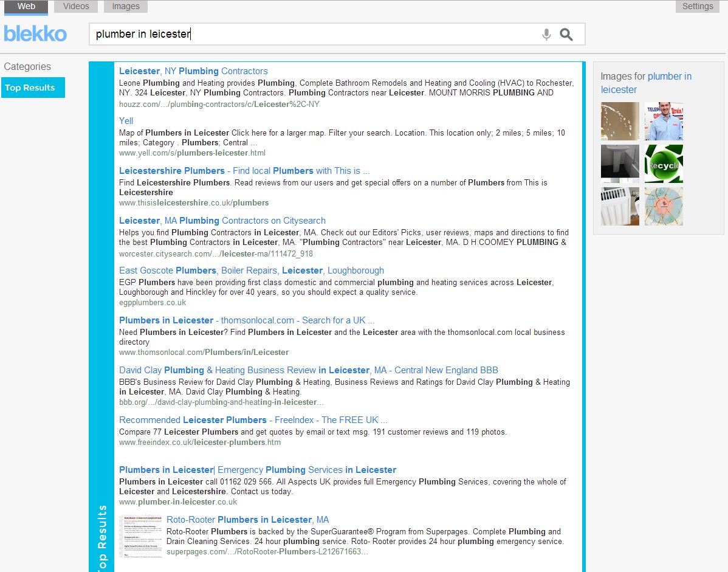Click the microphone voice search icon
The width and height of the screenshot is (728, 572).
tap(546, 35)
